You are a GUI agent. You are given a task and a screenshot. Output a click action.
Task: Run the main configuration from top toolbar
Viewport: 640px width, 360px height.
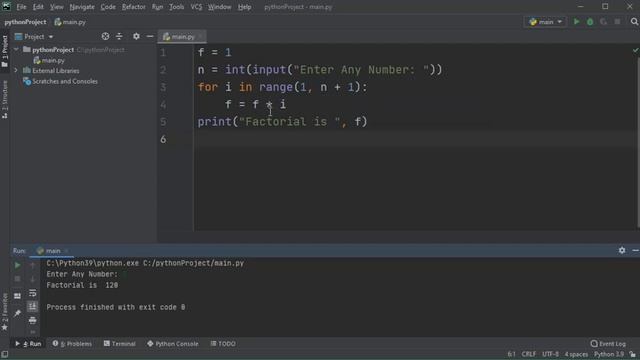(576, 22)
